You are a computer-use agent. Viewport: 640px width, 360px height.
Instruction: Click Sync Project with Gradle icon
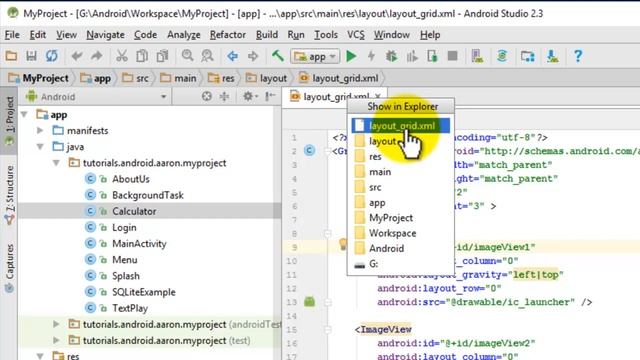(x=502, y=56)
